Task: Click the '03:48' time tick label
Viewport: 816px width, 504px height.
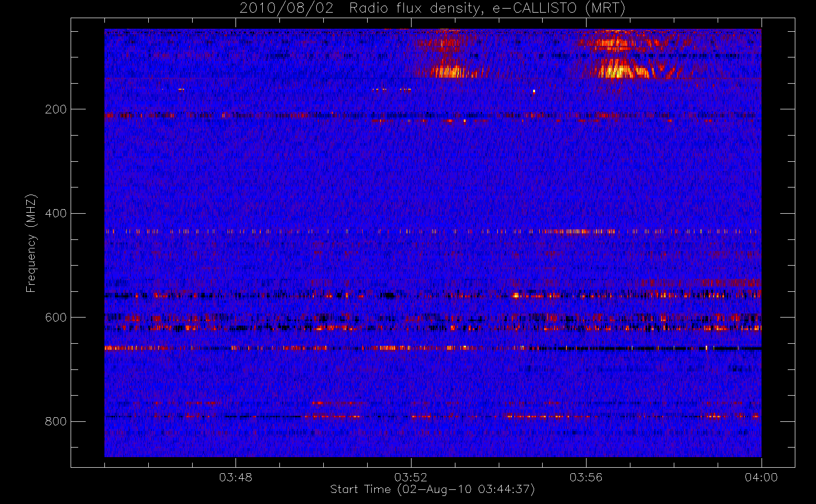Action: [x=236, y=477]
